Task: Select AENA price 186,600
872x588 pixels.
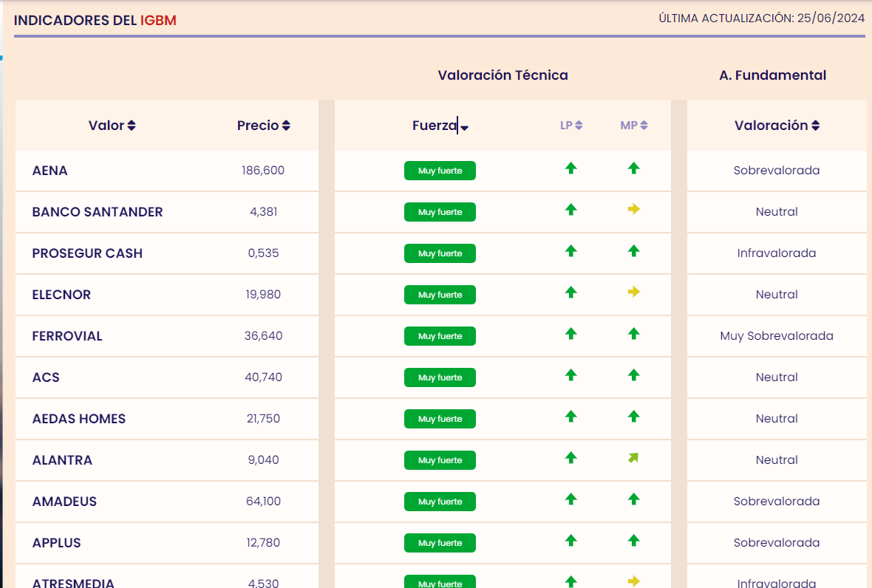Action: pyautogui.click(x=263, y=171)
